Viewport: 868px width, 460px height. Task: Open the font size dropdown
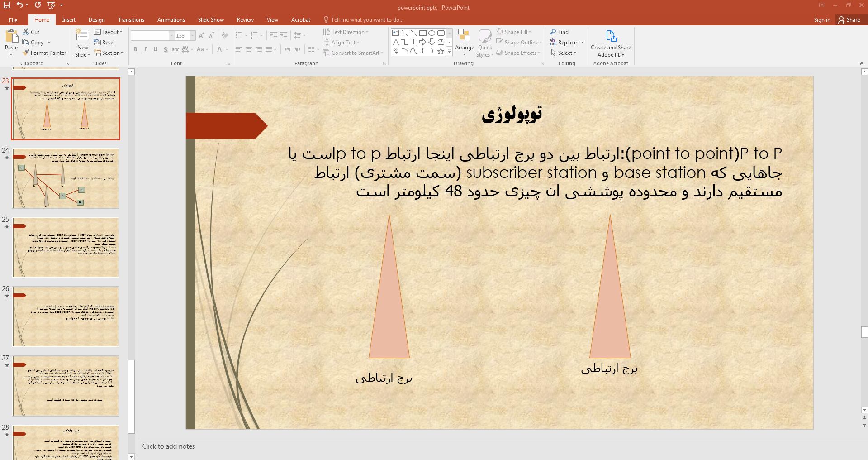click(x=193, y=36)
